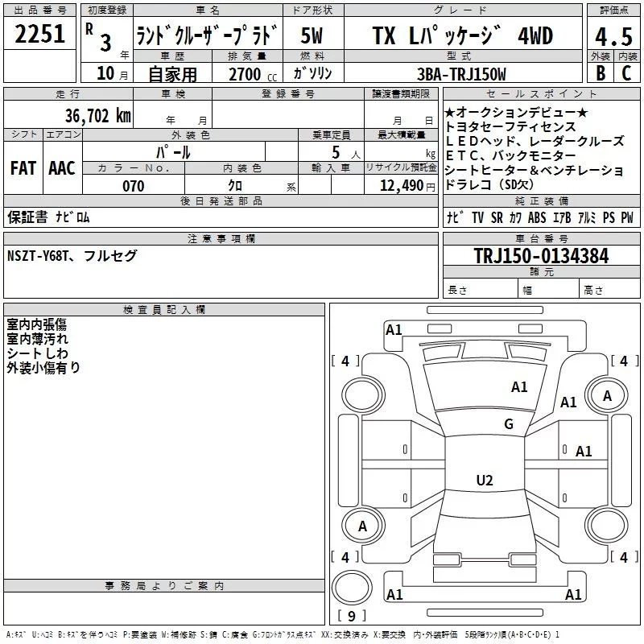Click the vehicle history value 自家用

[x=172, y=74]
